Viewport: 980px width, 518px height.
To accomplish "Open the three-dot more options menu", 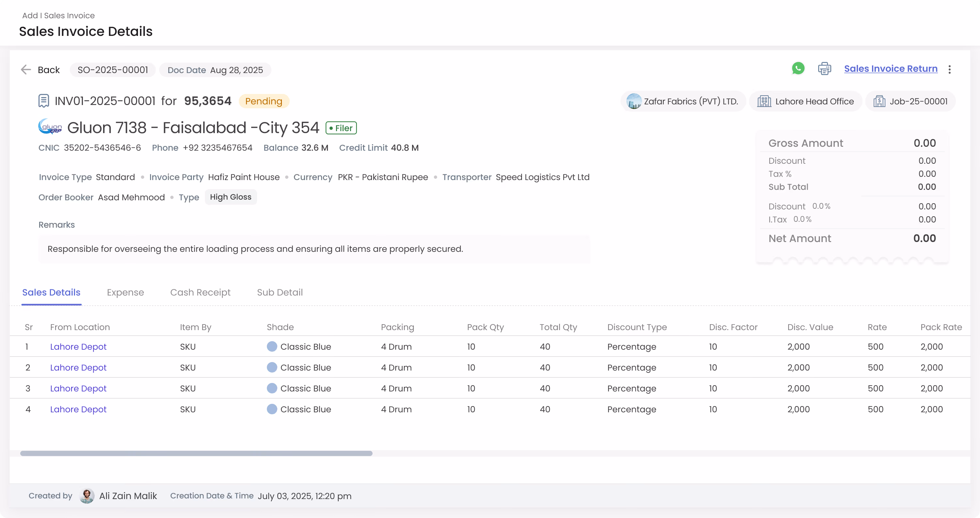I will [949, 69].
